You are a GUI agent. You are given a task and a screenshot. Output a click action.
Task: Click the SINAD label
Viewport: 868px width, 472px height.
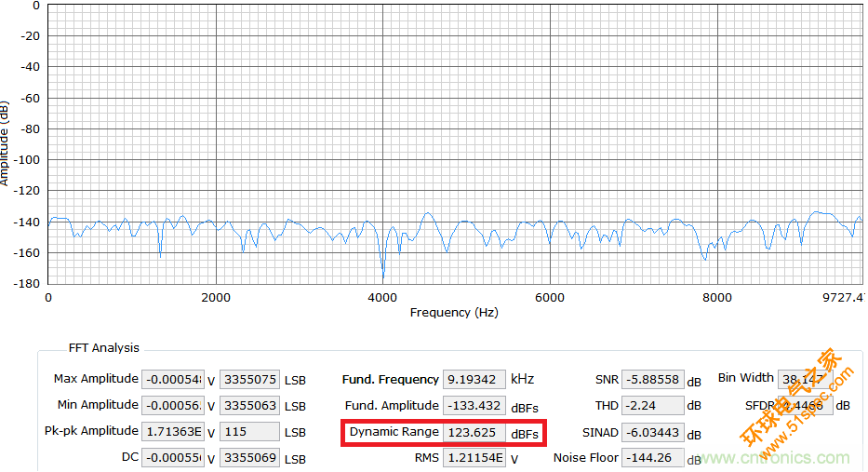pos(600,433)
